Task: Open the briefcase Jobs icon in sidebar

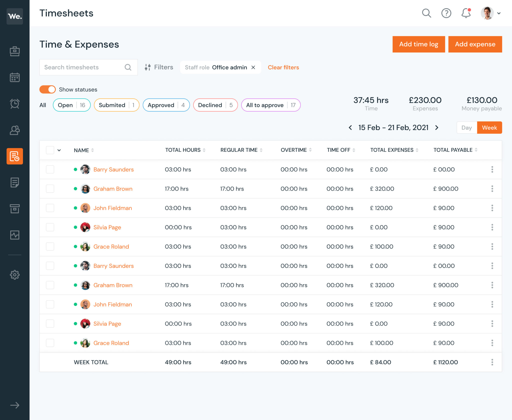Action: (x=14, y=51)
